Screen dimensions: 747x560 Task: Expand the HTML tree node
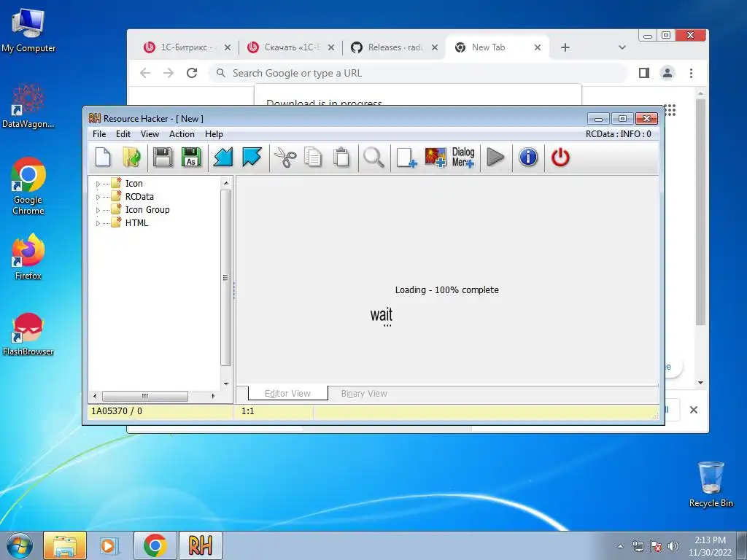tap(98, 223)
